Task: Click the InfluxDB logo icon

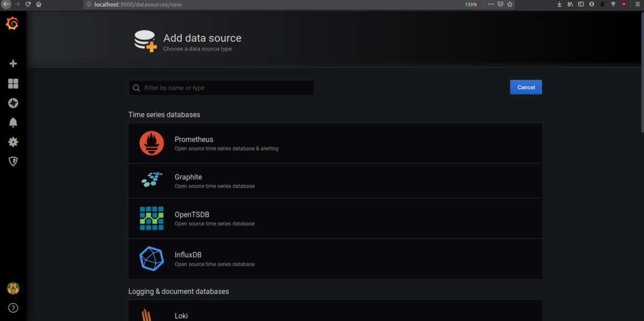Action: (x=152, y=258)
